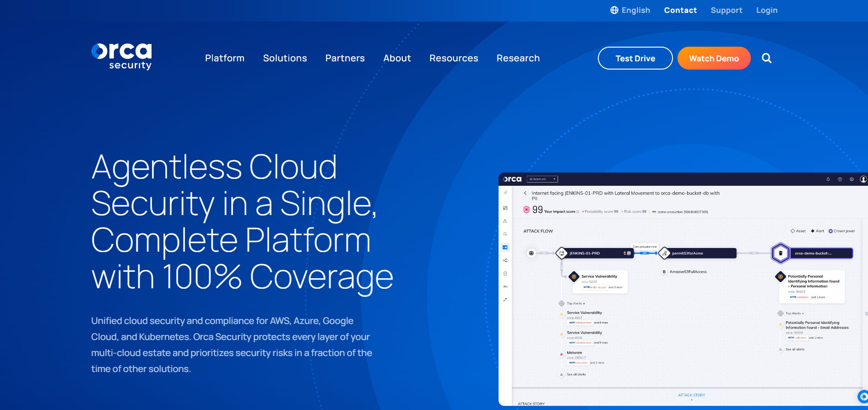Click the user profile avatar icon
The image size is (868, 410).
coord(863,179)
